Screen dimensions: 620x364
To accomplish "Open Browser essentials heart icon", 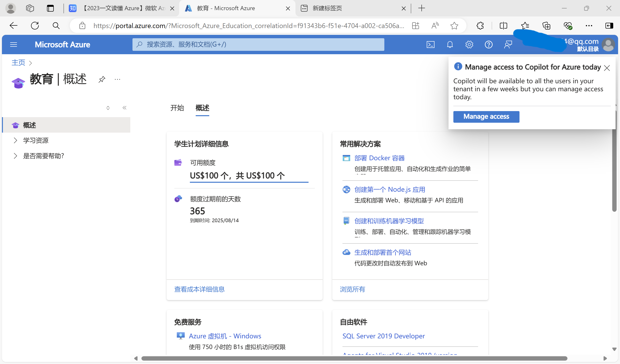I will click(x=568, y=26).
